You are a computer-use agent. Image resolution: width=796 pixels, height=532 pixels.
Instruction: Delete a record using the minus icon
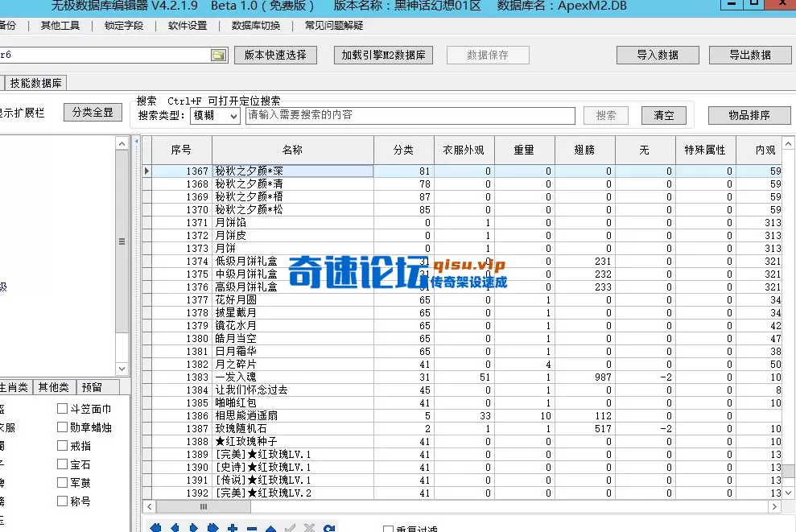click(251, 526)
